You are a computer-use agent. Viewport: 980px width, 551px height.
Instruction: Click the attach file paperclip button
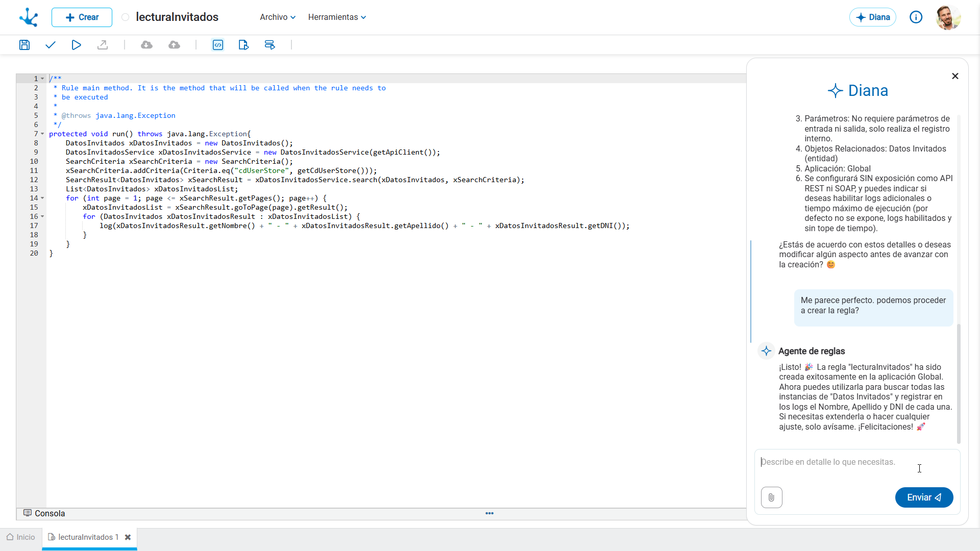pos(771,497)
